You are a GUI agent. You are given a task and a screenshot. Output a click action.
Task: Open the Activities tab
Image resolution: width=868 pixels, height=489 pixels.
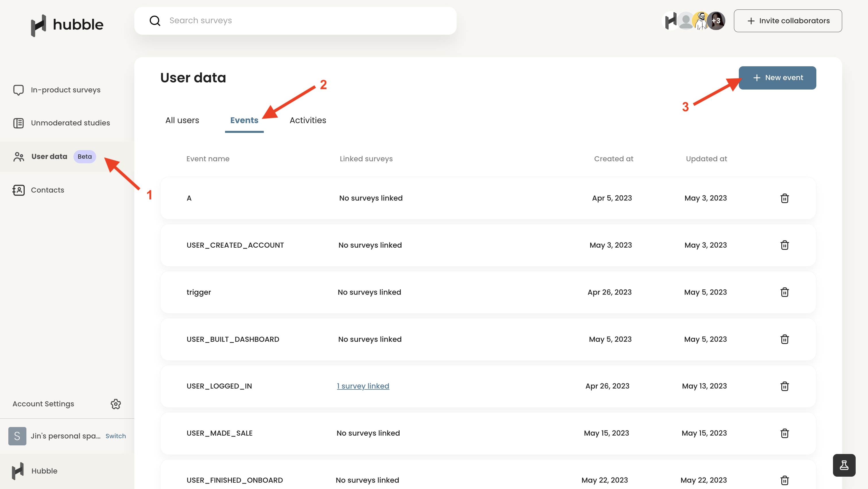click(308, 120)
